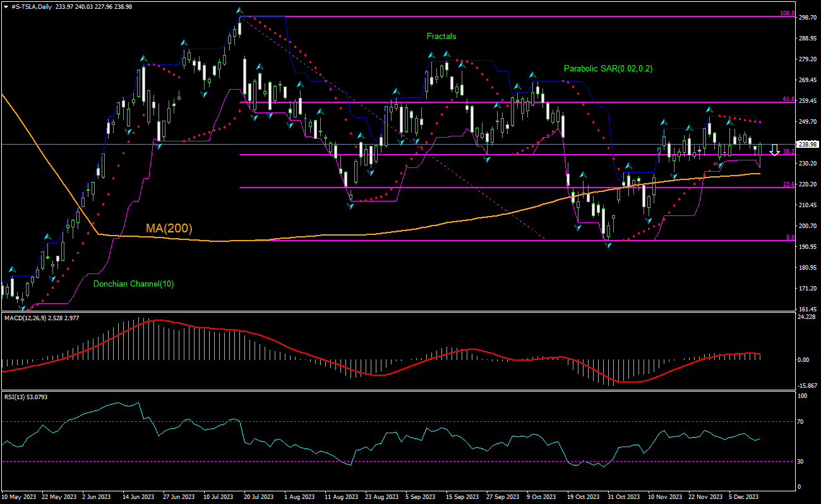Image resolution: width=821 pixels, height=504 pixels.
Task: Select the Donchian Channel(10) label
Action: (x=133, y=284)
